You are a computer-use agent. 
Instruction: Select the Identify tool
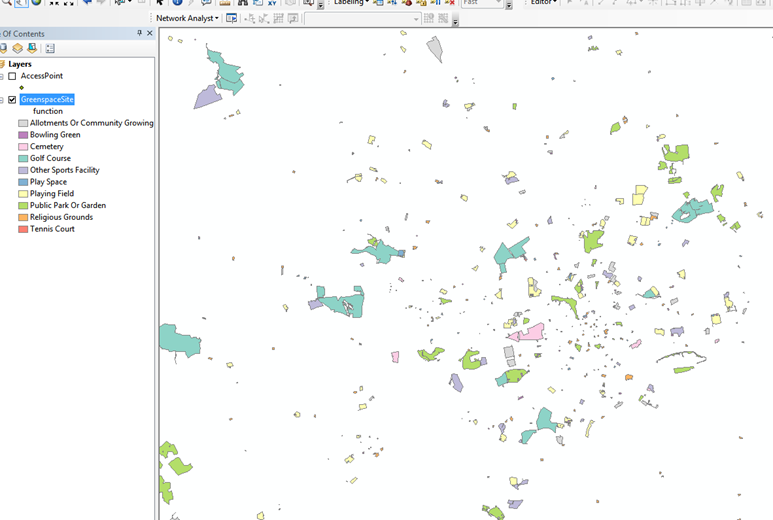[x=177, y=2]
